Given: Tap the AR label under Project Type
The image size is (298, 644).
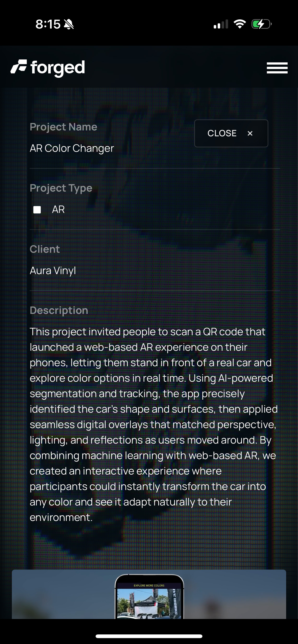Looking at the screenshot, I should (58, 209).
